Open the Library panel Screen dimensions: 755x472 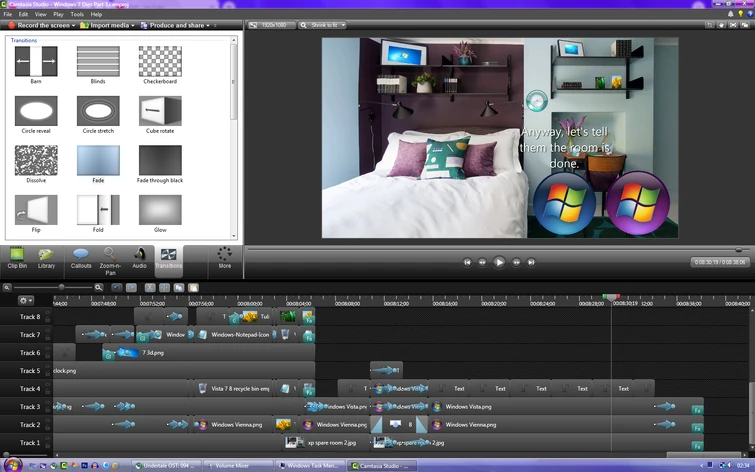tap(46, 258)
